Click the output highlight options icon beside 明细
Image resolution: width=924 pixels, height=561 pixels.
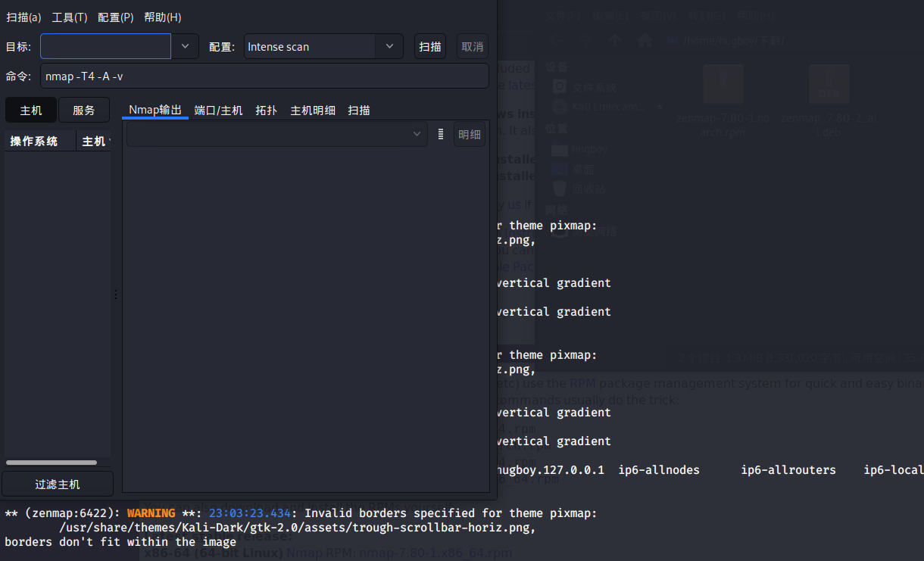coord(442,134)
